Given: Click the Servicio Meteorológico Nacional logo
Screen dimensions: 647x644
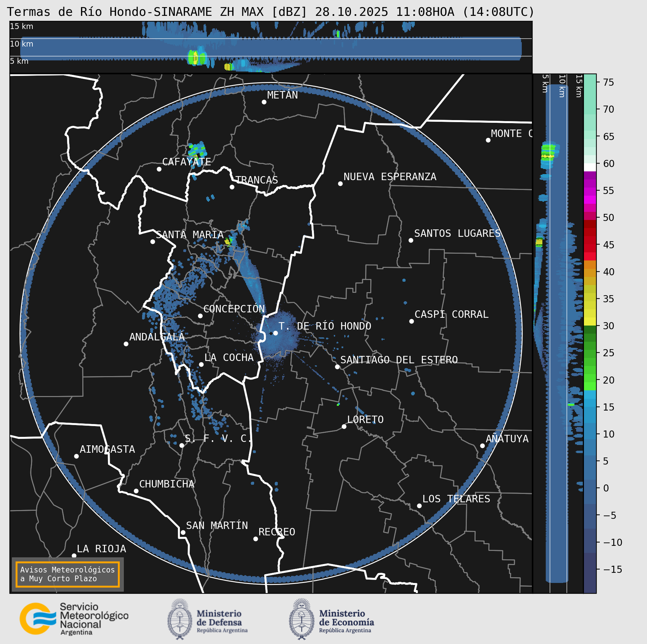Looking at the screenshot, I should click(x=74, y=619).
